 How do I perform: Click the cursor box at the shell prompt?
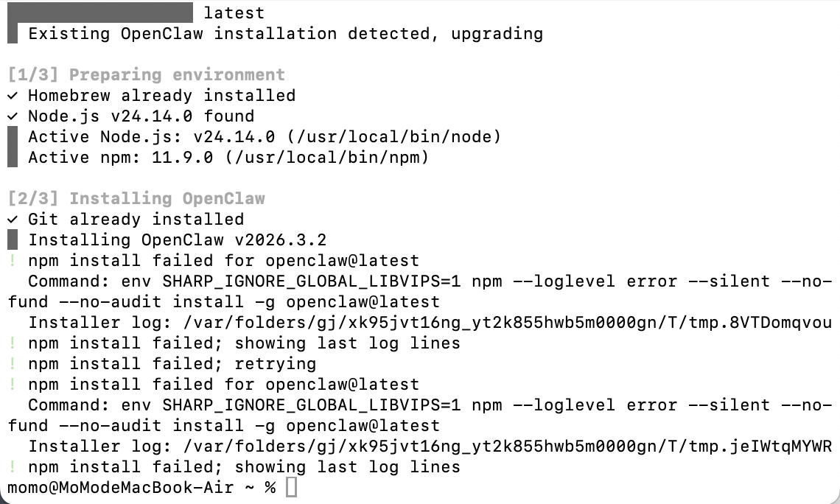[291, 488]
